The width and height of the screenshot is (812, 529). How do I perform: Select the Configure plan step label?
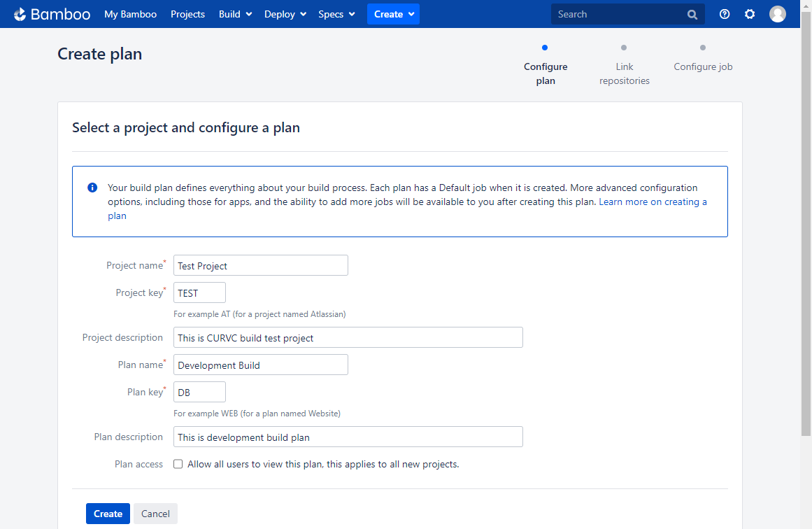click(546, 73)
